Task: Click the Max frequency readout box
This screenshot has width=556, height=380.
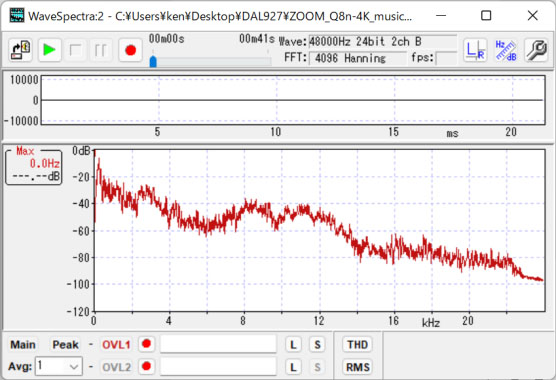Action: pos(34,167)
